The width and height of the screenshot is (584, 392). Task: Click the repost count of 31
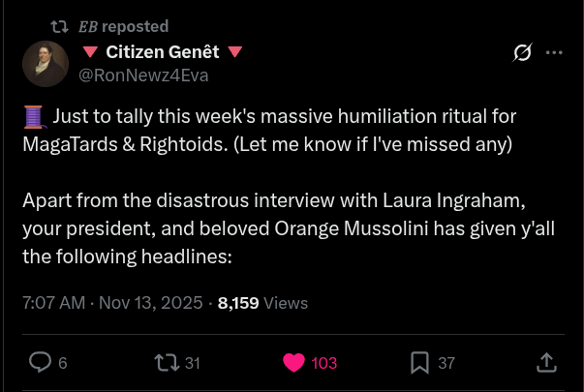pyautogui.click(x=192, y=363)
